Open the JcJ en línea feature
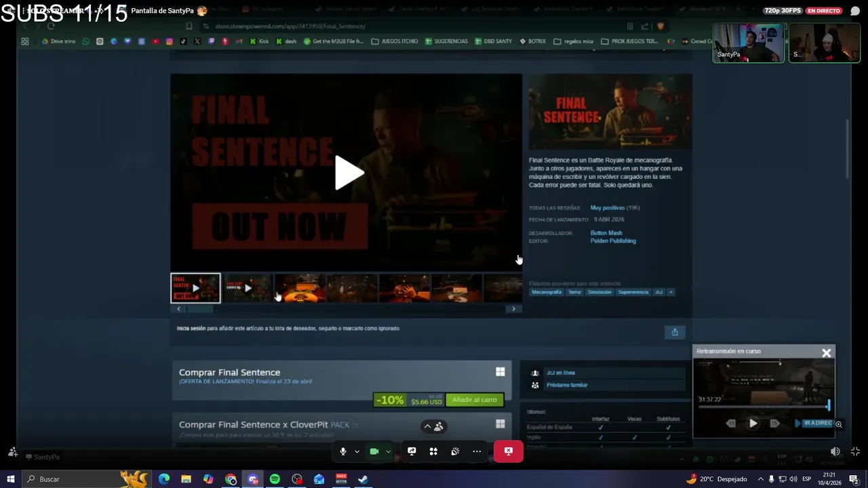 coord(561,373)
